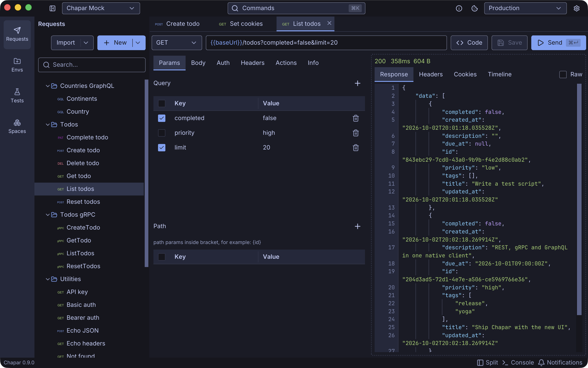
Task: Open Notifications from the status bar
Action: (560, 362)
